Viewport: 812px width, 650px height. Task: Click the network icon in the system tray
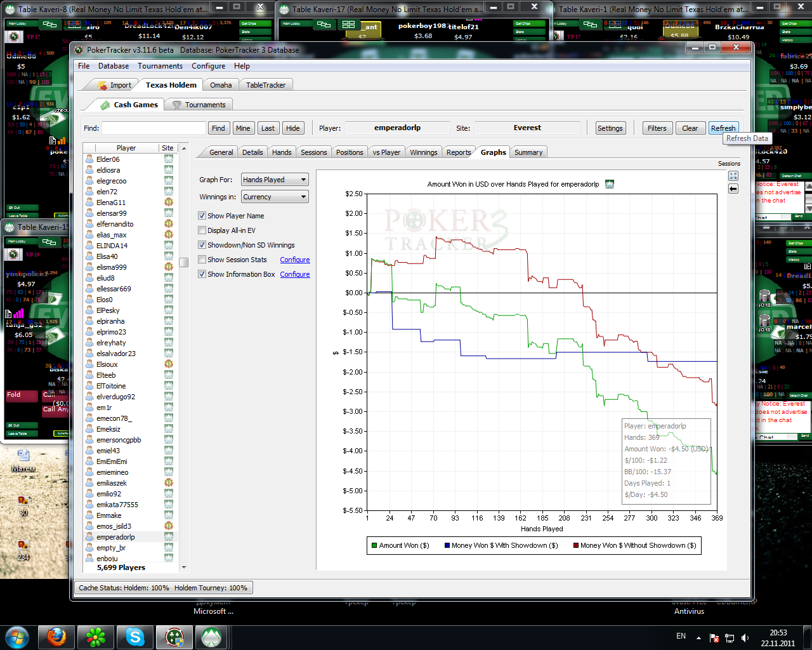point(730,638)
